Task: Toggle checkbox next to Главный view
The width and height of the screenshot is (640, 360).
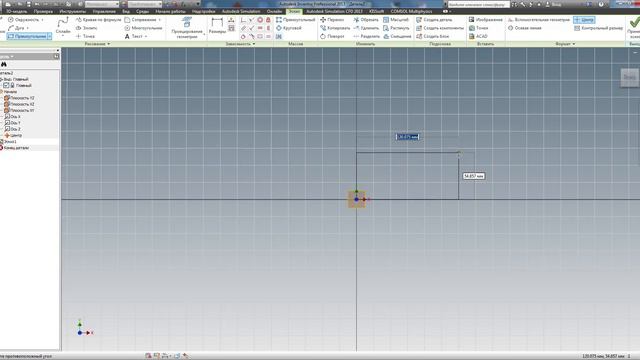Action: 6,85
